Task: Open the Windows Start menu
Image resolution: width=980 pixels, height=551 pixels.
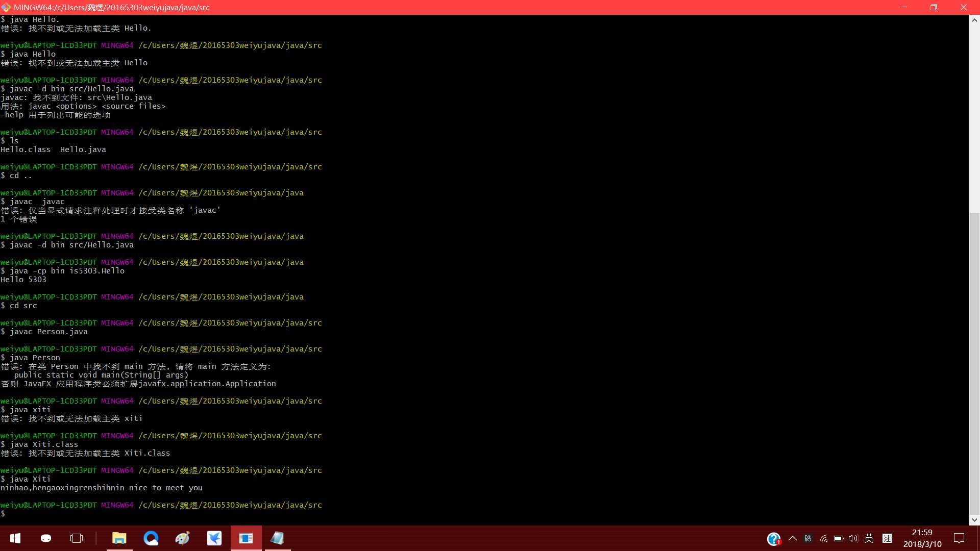Action: (x=15, y=538)
